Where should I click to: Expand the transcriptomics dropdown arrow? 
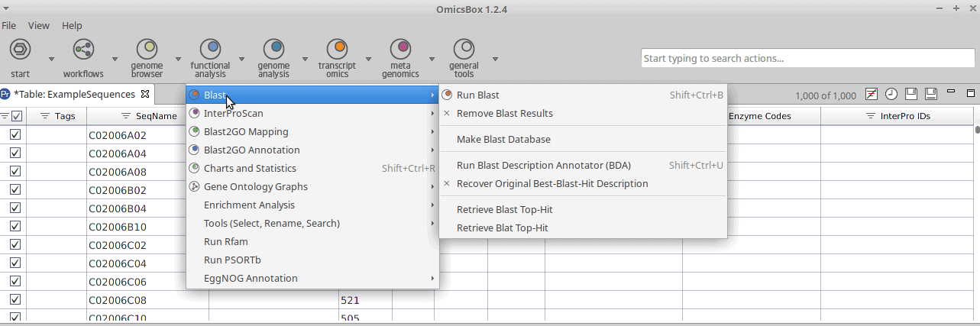pos(368,59)
